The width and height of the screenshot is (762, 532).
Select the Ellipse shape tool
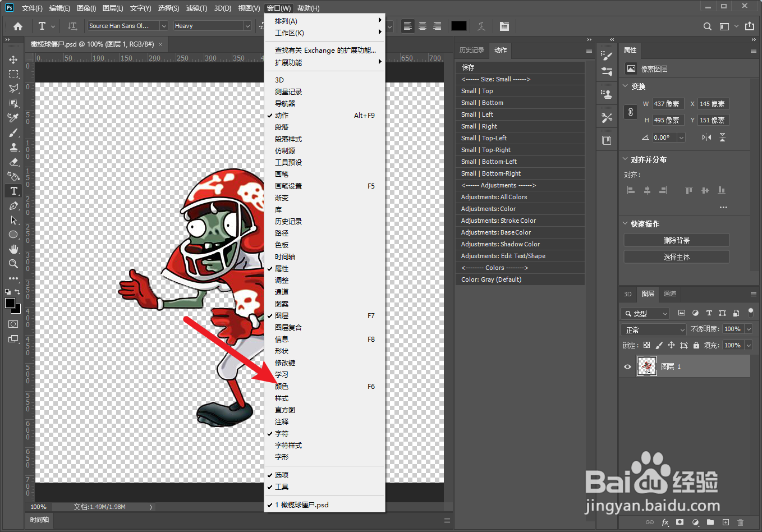pyautogui.click(x=13, y=235)
